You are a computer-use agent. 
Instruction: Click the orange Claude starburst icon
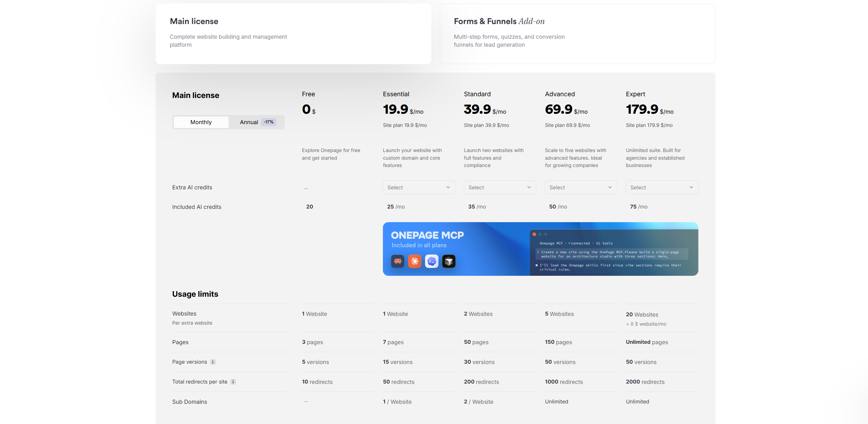tap(415, 261)
